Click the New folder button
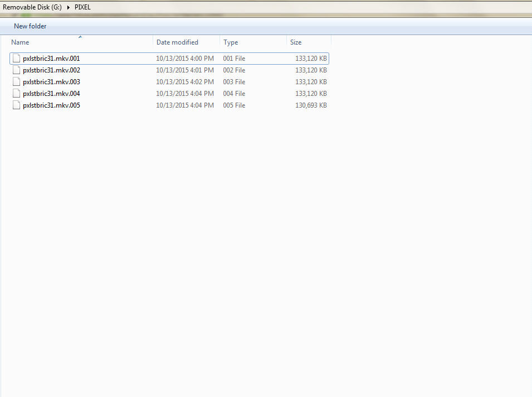 (x=30, y=26)
